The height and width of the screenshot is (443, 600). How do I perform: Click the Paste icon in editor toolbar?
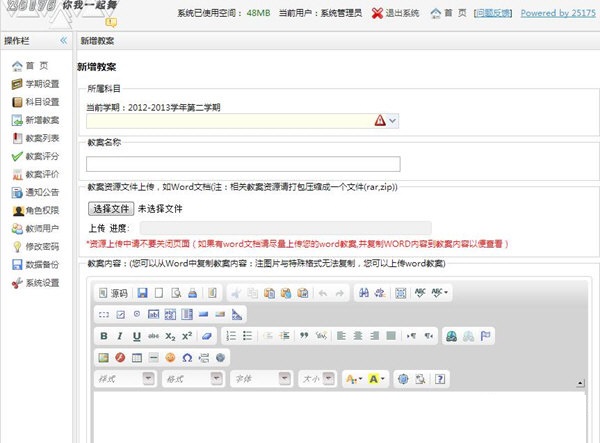[x=269, y=293]
